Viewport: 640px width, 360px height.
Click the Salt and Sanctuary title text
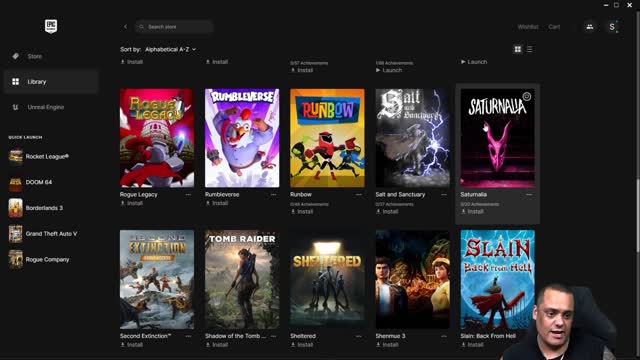click(x=400, y=195)
